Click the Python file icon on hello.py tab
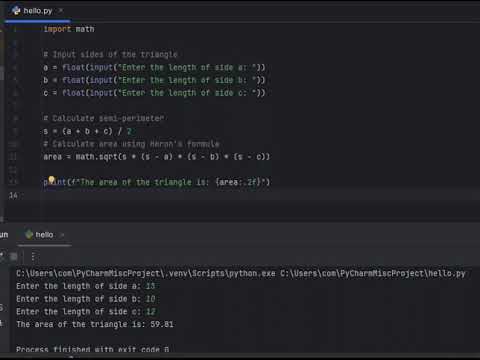This screenshot has width=480, height=360. 16,11
